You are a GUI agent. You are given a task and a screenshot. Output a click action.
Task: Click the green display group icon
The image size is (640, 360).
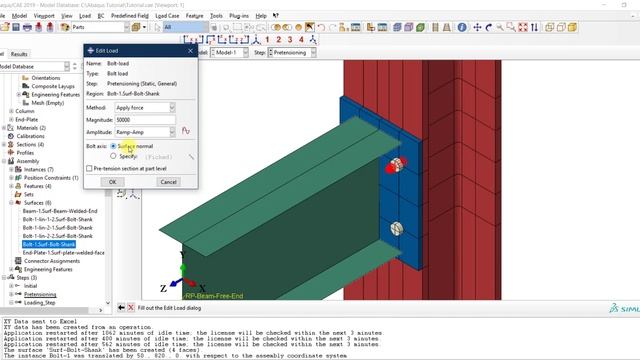[420, 27]
